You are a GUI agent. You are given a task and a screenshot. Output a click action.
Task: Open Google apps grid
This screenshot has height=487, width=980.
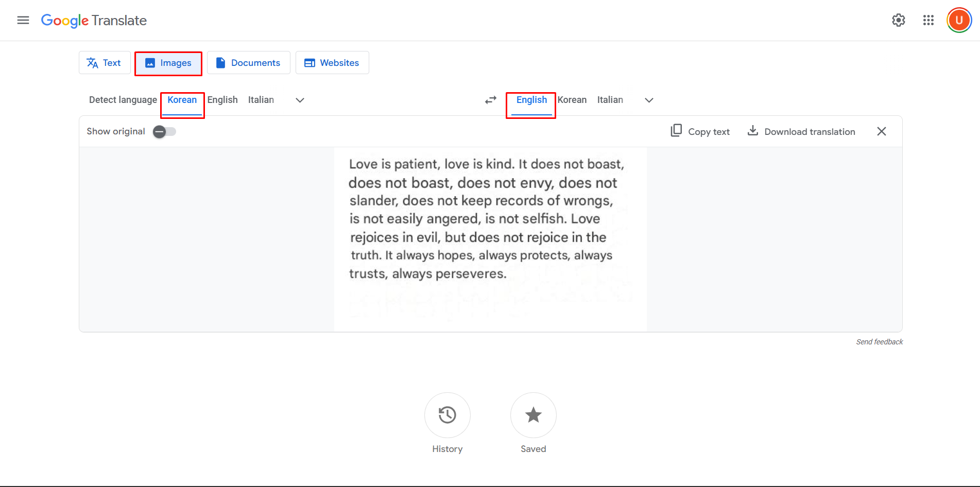928,20
